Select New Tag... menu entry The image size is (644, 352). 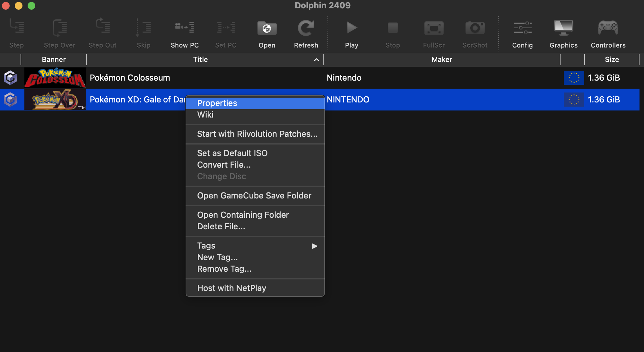click(x=255, y=257)
